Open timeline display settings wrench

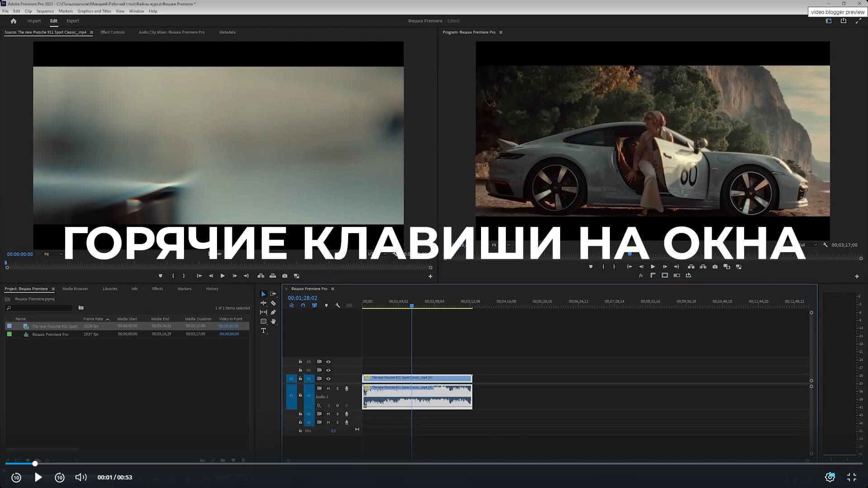[338, 305]
